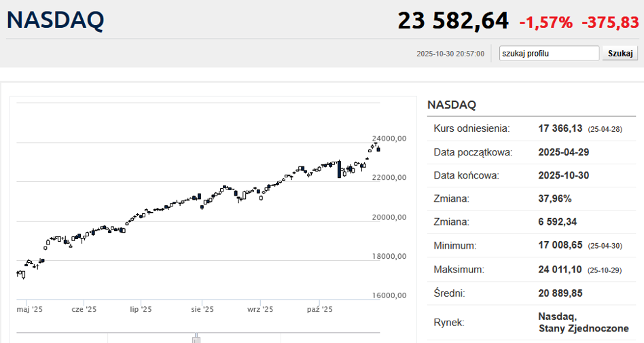Select the Maksimum value 24 011,10
644x343 pixels.
560,270
